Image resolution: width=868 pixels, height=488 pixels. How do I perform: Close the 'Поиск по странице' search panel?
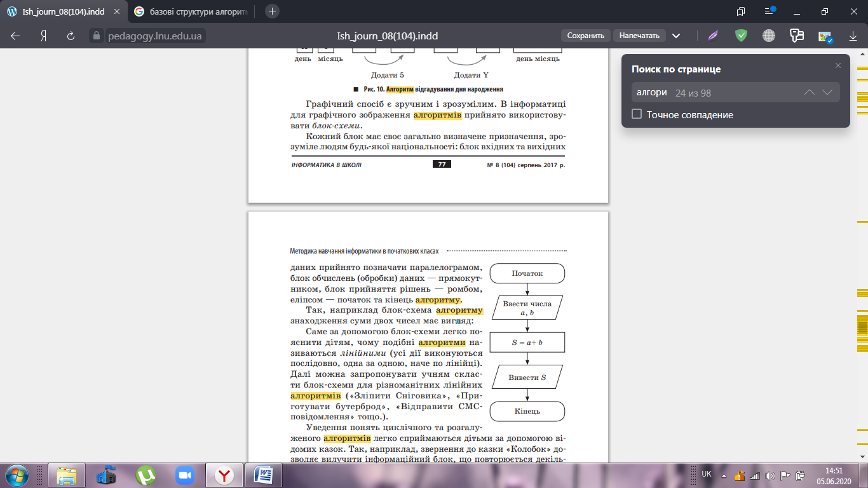click(837, 65)
